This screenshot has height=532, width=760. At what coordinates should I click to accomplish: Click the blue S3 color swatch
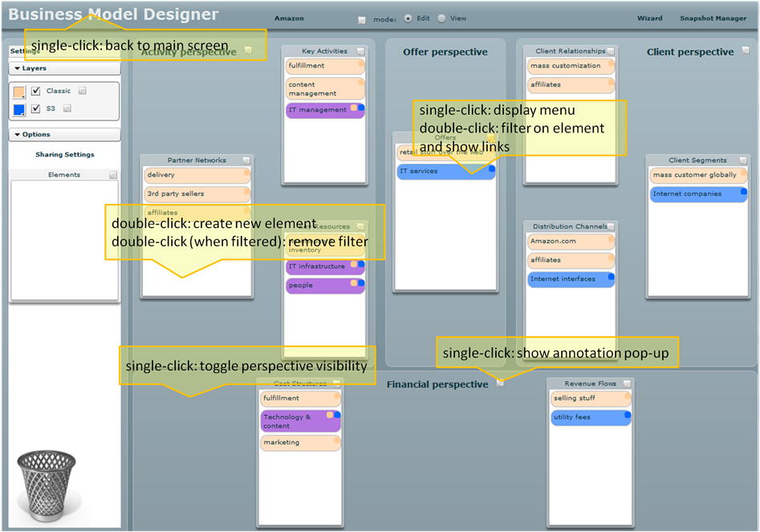[19, 110]
